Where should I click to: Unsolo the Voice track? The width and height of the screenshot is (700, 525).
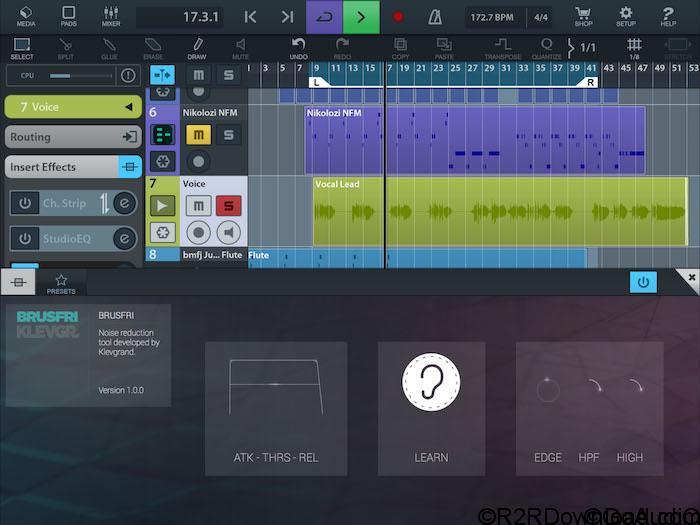click(x=229, y=205)
